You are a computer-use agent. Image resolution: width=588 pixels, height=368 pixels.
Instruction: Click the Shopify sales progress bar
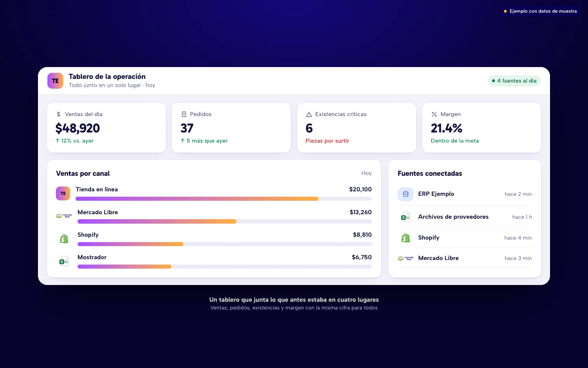coord(225,244)
